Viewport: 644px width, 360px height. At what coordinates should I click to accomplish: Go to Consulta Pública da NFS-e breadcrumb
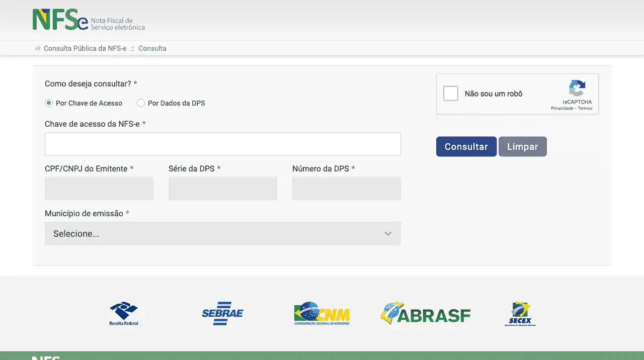click(85, 49)
